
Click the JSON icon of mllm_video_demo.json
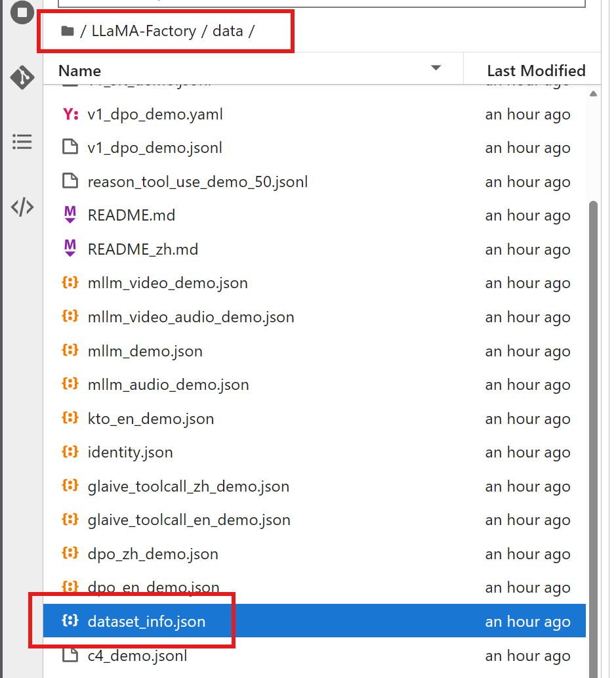point(70,282)
